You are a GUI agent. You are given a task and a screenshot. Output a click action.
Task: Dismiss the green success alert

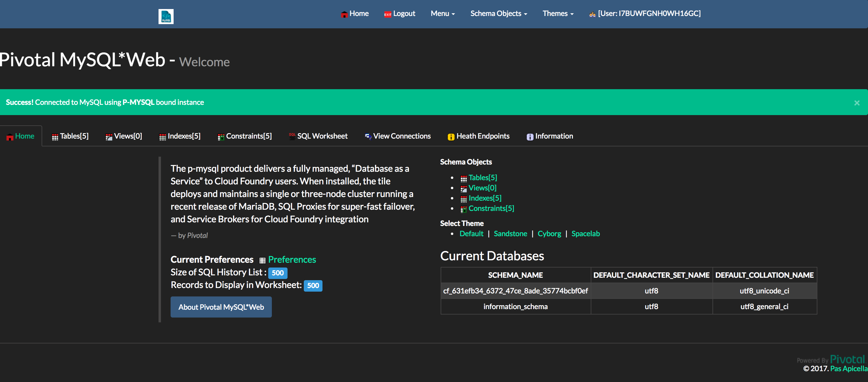click(x=857, y=103)
